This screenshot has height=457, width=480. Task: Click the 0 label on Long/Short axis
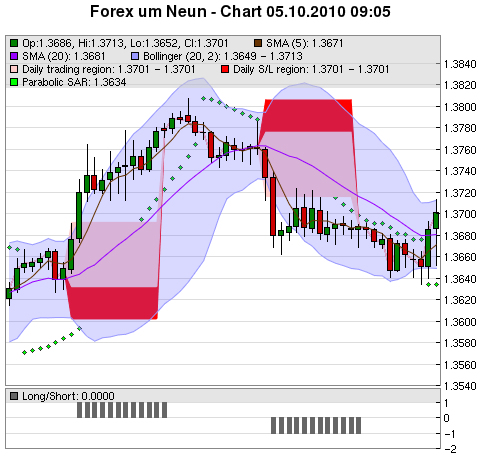[x=447, y=418]
